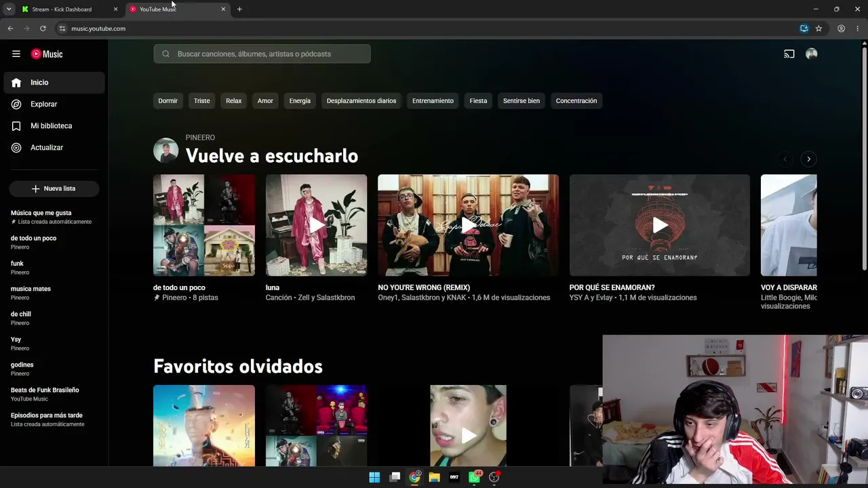Open Explorar in the sidebar
The width and height of the screenshot is (868, 488).
[x=54, y=104]
